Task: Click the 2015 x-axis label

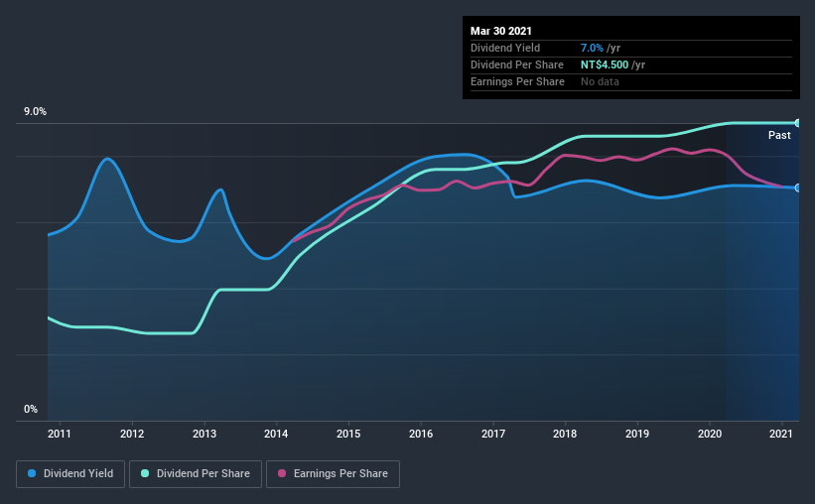Action: pos(348,434)
